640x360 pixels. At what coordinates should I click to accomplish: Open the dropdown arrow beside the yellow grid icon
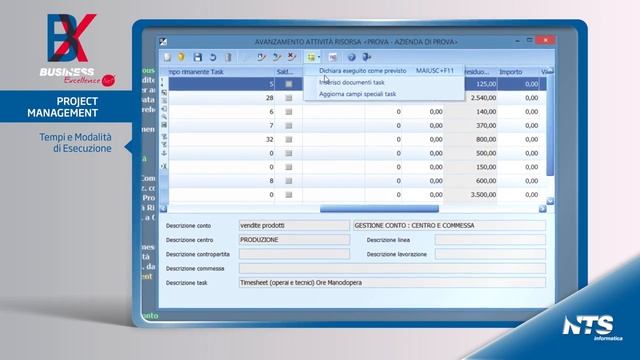(x=319, y=58)
